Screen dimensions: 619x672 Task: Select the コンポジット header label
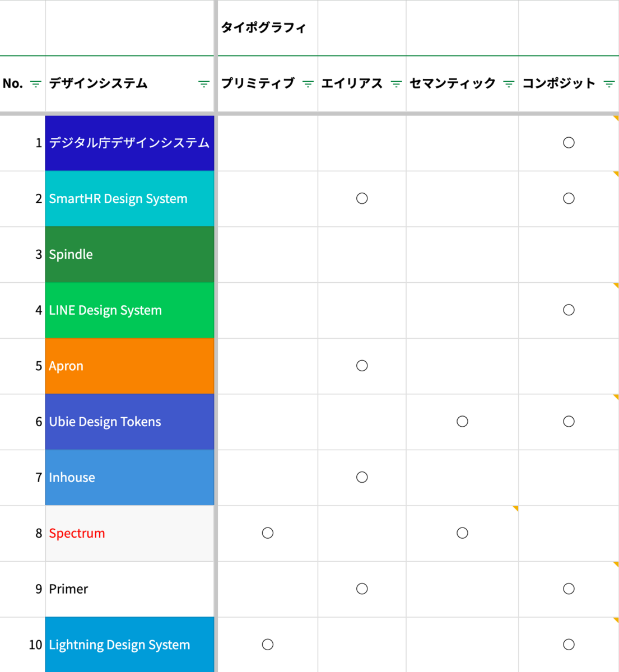(x=559, y=83)
